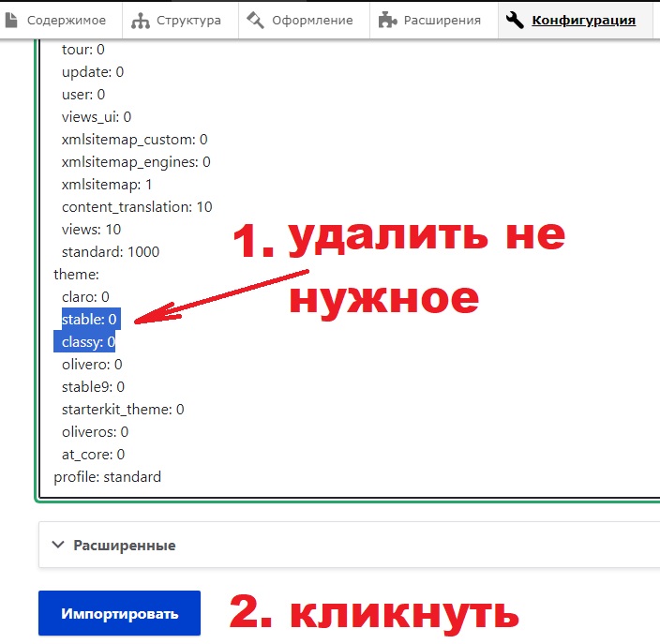The width and height of the screenshot is (660, 644).
Task: Click the line 'update: 0'
Action: click(93, 72)
